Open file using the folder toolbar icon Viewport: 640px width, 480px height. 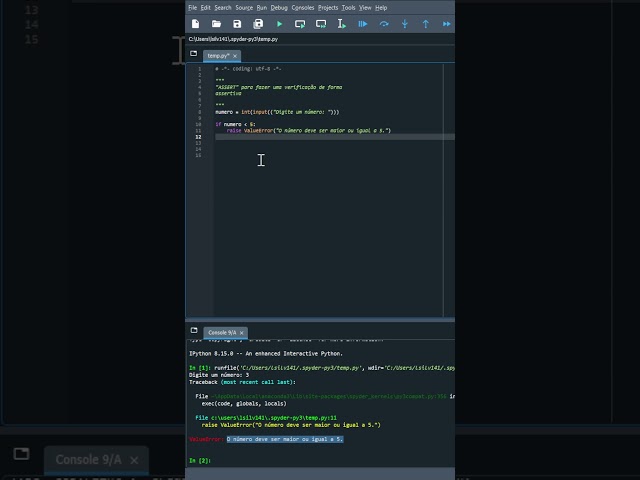[216, 24]
